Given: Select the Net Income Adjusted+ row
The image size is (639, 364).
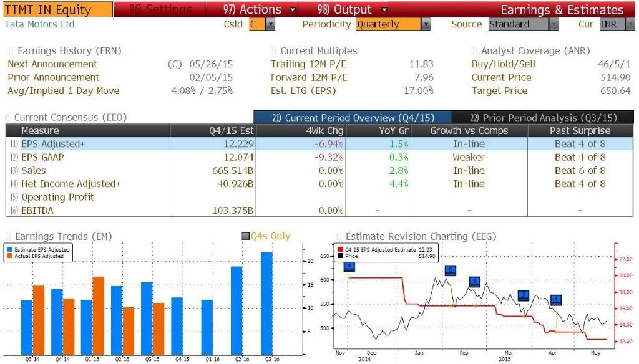Looking at the screenshot, I should click(319, 184).
